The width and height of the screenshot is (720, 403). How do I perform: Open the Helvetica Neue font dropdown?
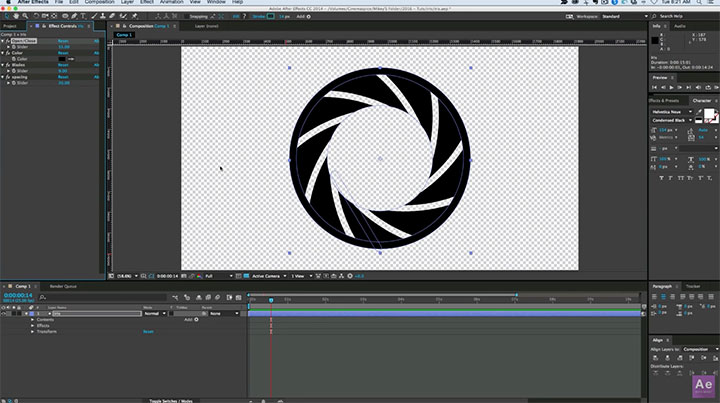(x=672, y=112)
